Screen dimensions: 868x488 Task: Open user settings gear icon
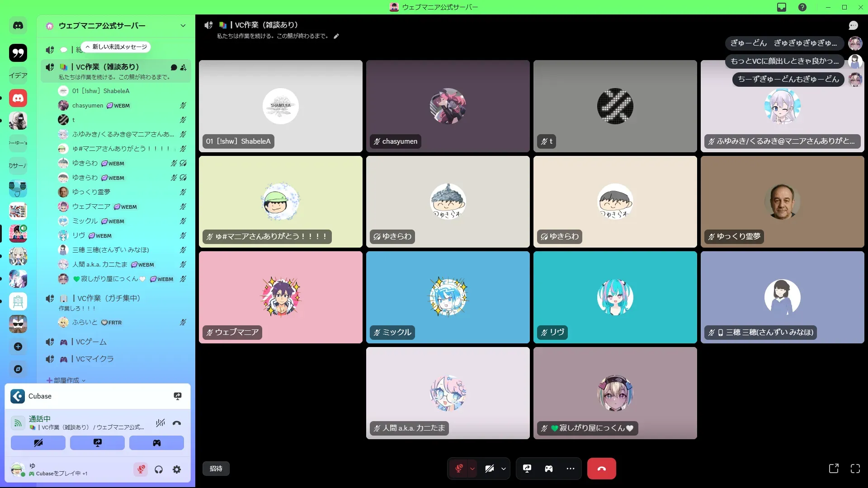click(177, 469)
